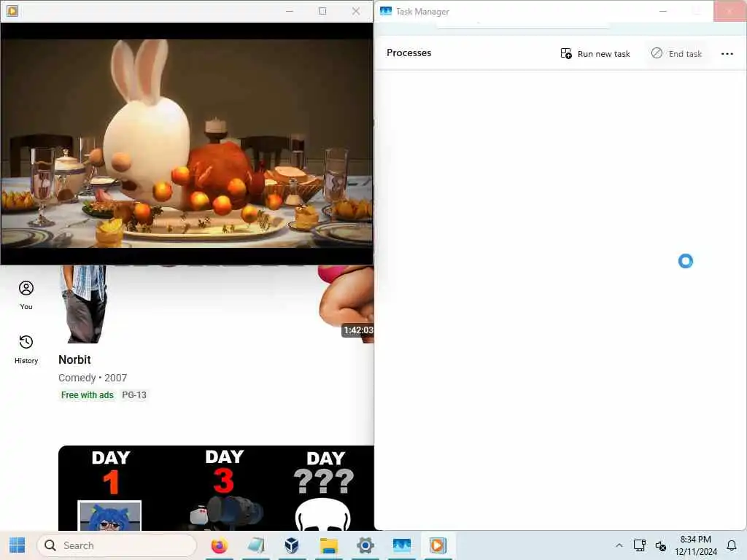Minimize the media player window
The height and width of the screenshot is (560, 747).
[289, 11]
